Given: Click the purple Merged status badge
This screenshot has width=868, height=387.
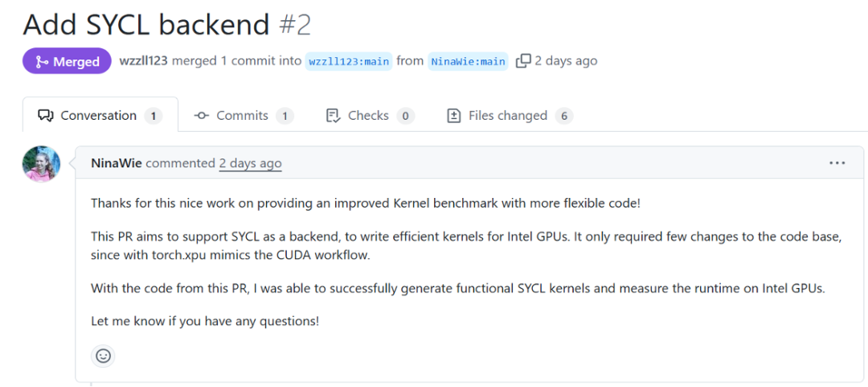Looking at the screenshot, I should (x=67, y=61).
